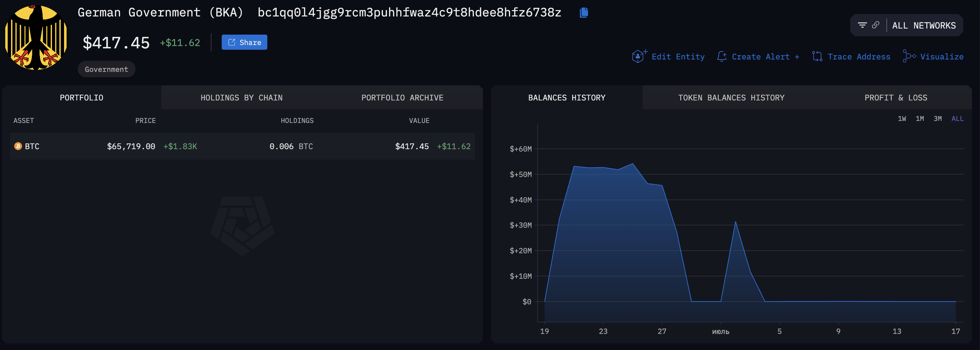This screenshot has width=980, height=350.
Task: Click the orange BTC coin icon
Action: coord(18,146)
